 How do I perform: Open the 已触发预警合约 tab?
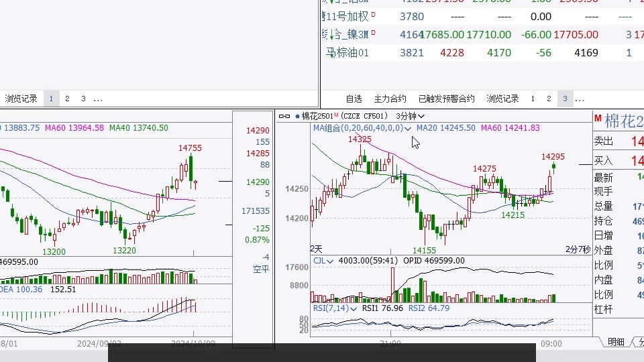pos(446,99)
